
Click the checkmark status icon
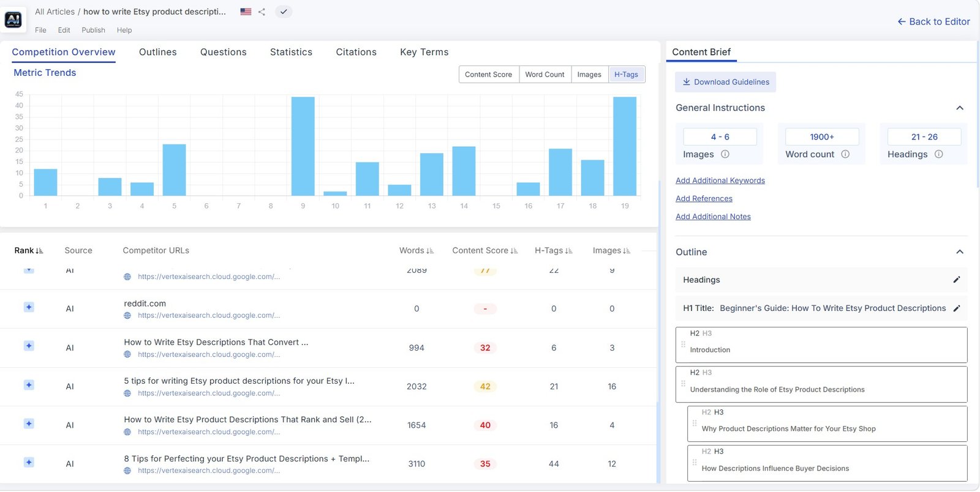pos(283,12)
